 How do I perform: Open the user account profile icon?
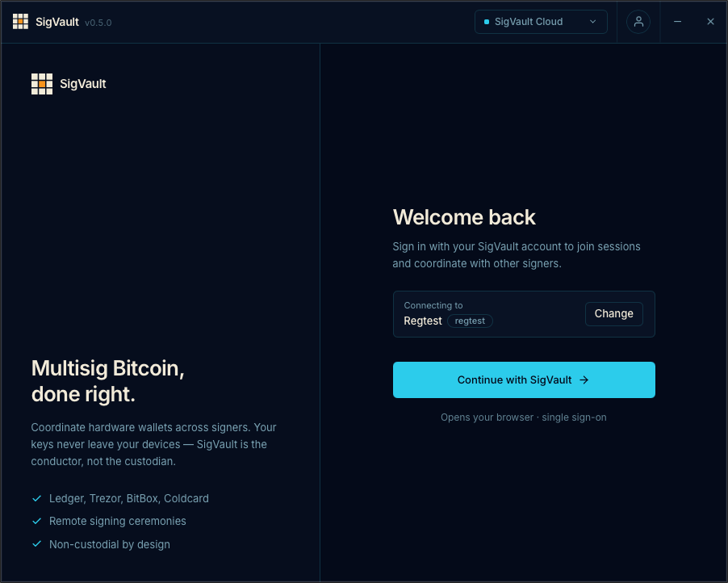click(638, 22)
